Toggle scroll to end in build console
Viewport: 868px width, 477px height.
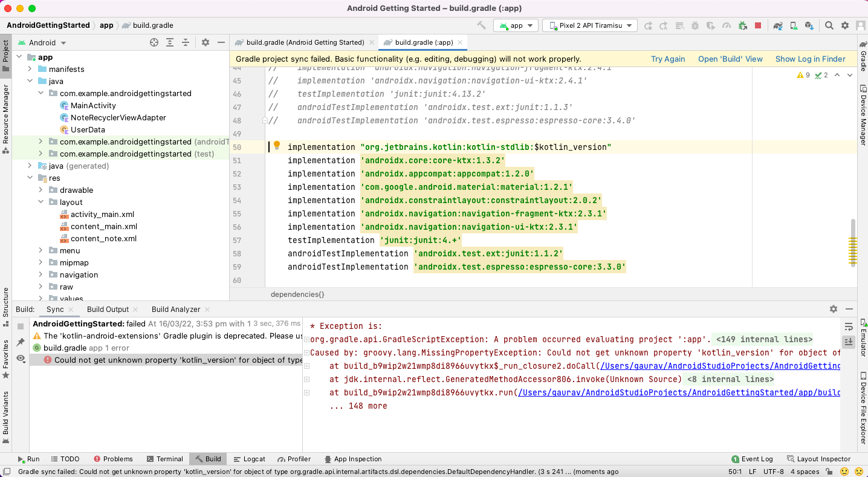[x=848, y=342]
